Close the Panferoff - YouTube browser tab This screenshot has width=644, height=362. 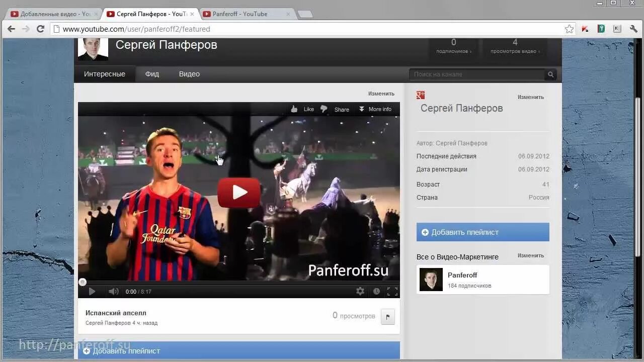tap(288, 14)
